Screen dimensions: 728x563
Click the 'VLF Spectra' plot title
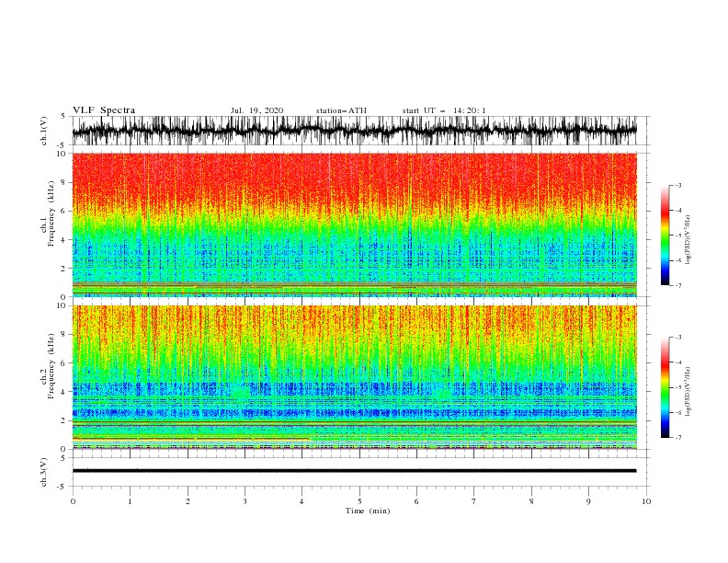pyautogui.click(x=104, y=110)
